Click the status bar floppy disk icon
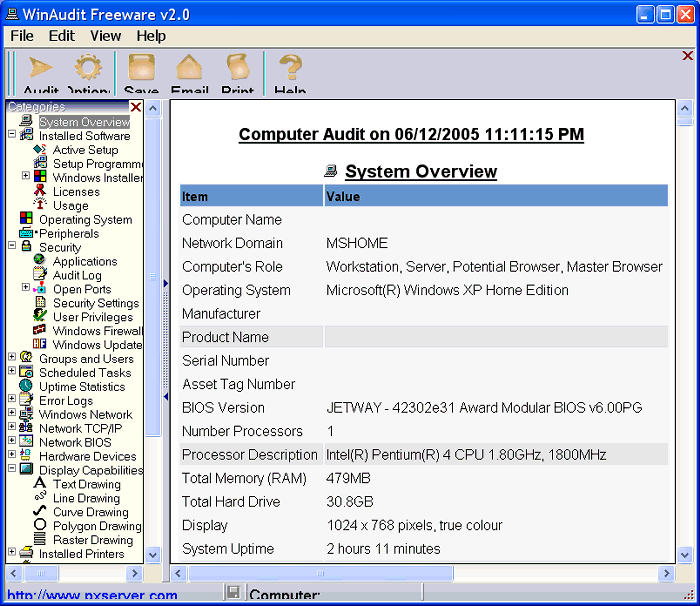This screenshot has height=606, width=700. point(232,593)
